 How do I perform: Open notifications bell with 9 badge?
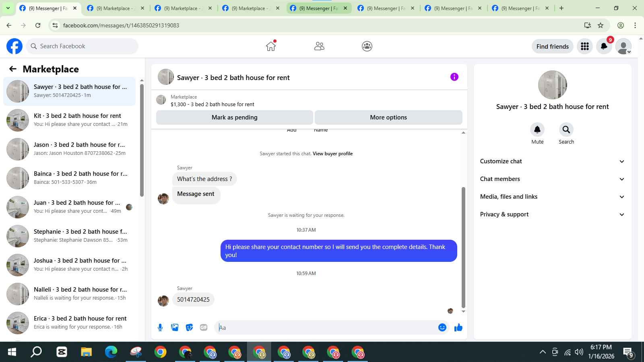tap(604, 46)
